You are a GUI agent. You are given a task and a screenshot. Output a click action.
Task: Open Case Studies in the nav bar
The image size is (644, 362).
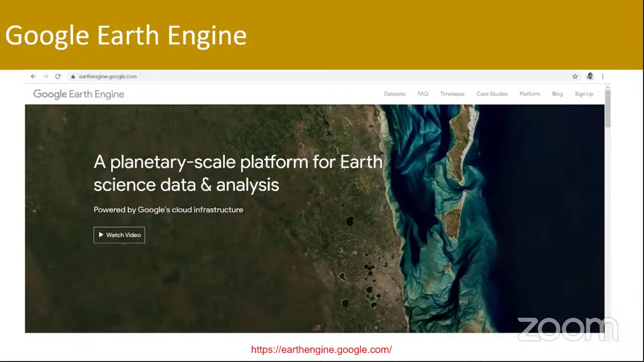(x=492, y=94)
